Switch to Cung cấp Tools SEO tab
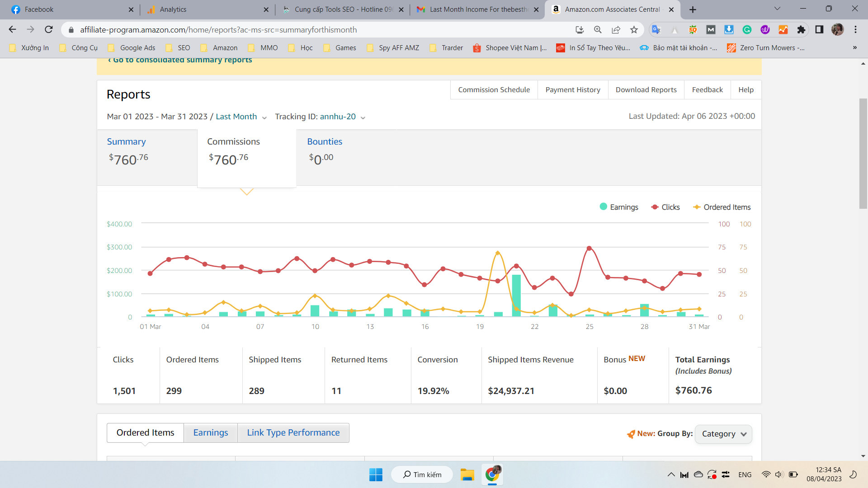868x488 pixels. click(x=343, y=9)
